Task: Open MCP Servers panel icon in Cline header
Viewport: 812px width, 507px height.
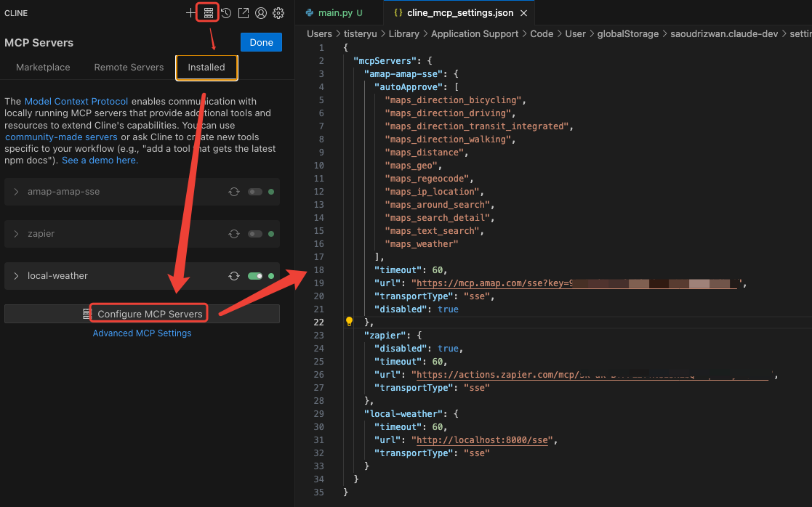Action: point(208,13)
